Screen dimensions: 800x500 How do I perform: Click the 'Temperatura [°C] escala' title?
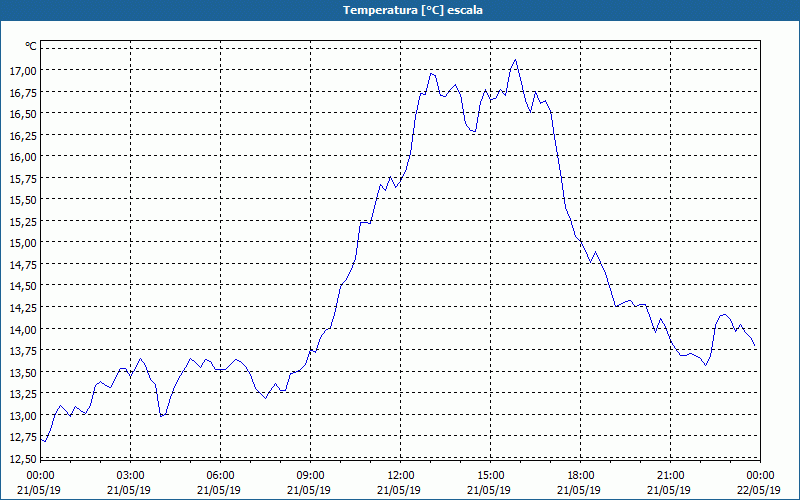point(413,10)
